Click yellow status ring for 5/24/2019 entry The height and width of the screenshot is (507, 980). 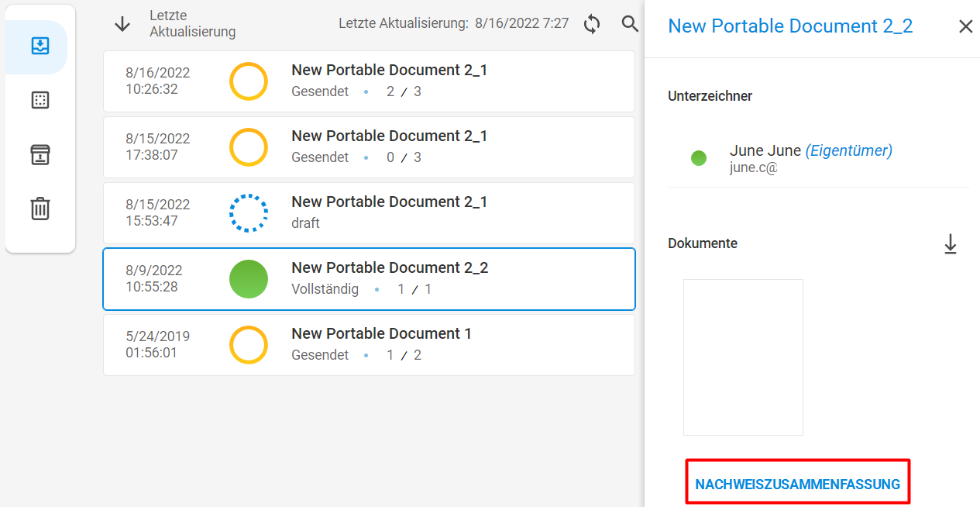point(249,345)
